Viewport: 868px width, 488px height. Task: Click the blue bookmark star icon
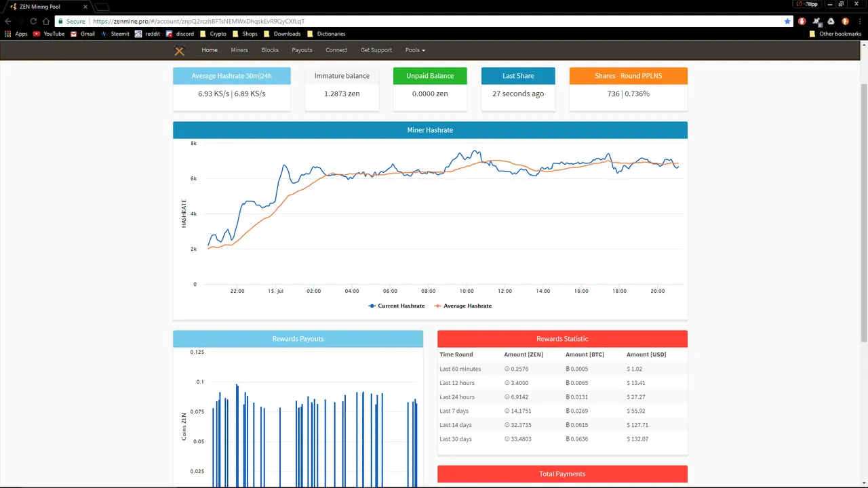(787, 21)
